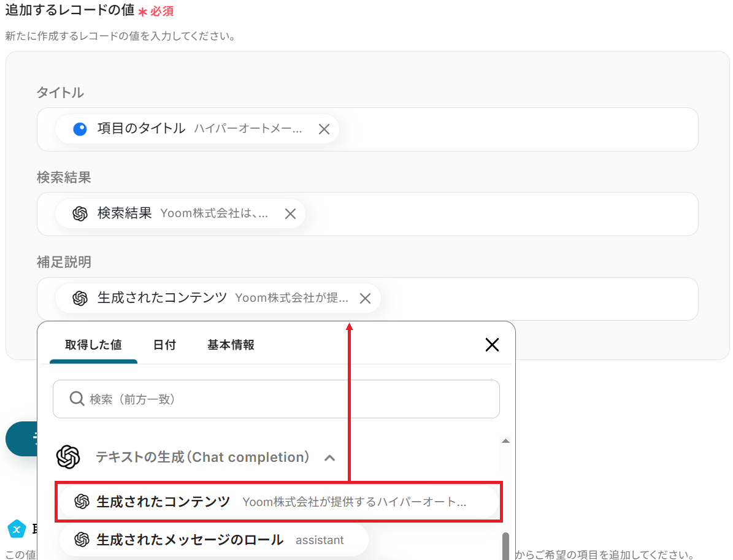Click inside the タイトル input field
Image resolution: width=733 pixels, height=560 pixels.
coord(367,129)
